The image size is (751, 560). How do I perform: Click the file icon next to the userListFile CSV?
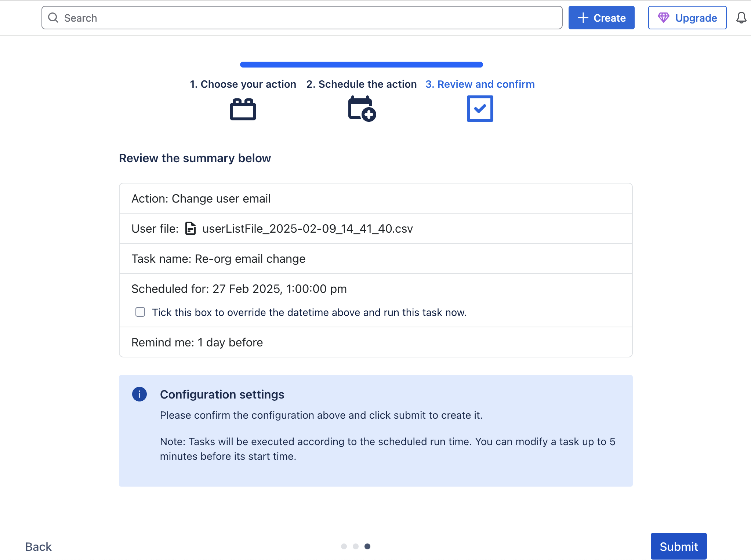pos(191,228)
